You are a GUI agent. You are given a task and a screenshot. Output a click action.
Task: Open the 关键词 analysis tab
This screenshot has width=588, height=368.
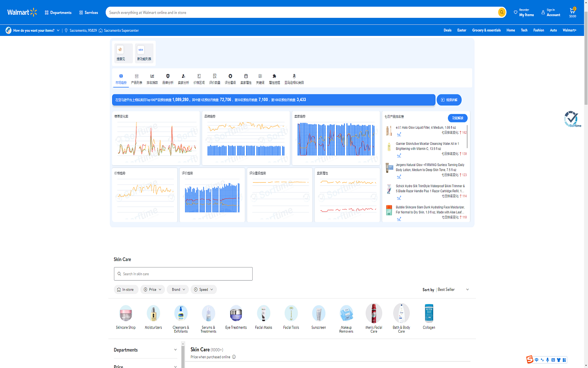(260, 80)
